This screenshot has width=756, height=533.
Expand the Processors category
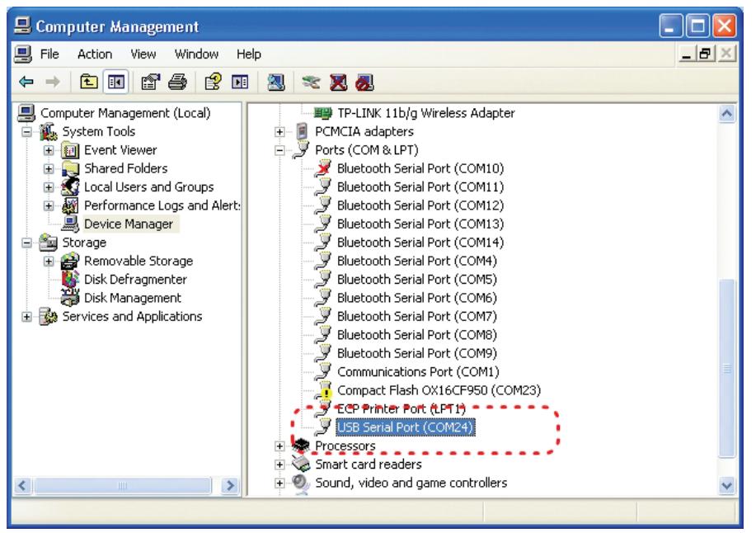(x=279, y=446)
